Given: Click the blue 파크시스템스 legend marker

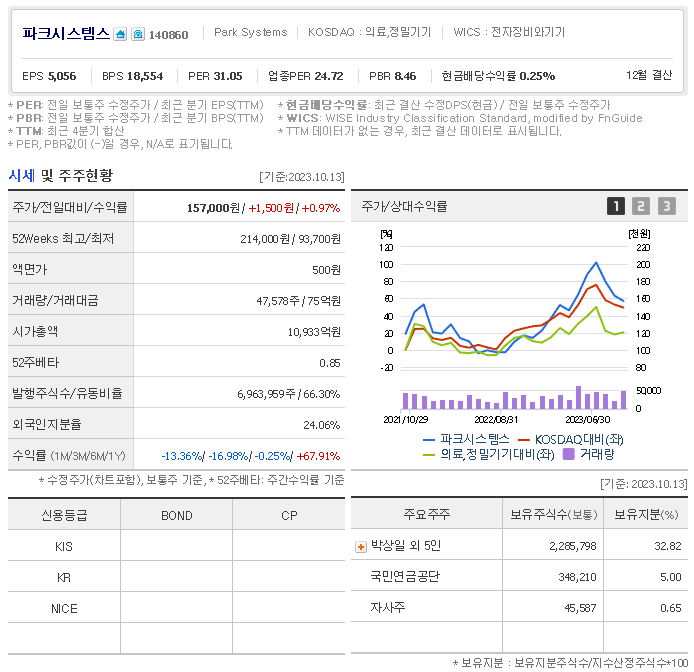Looking at the screenshot, I should pos(429,440).
